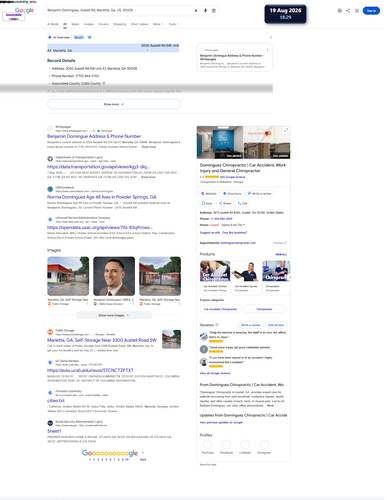Image resolution: width=389 pixels, height=500 pixels.
Task: Open the See outside thumbnail
Action: coord(267,151)
